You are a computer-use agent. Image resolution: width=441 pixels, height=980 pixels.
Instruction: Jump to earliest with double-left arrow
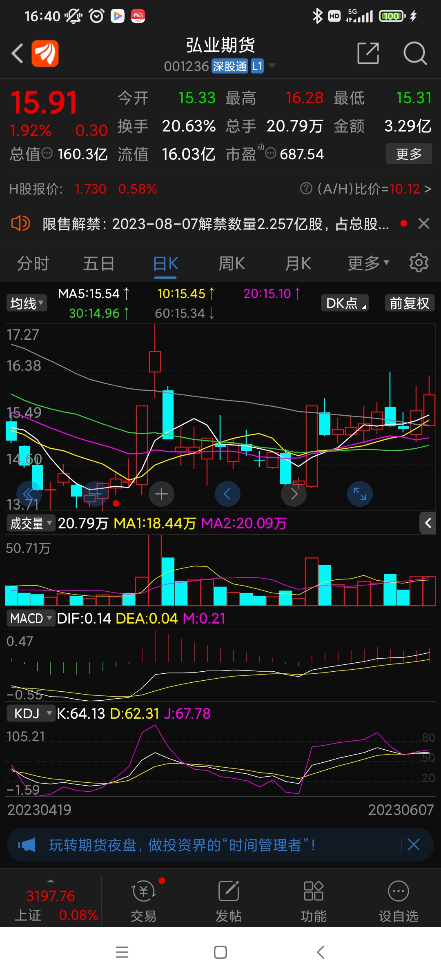pyautogui.click(x=29, y=494)
